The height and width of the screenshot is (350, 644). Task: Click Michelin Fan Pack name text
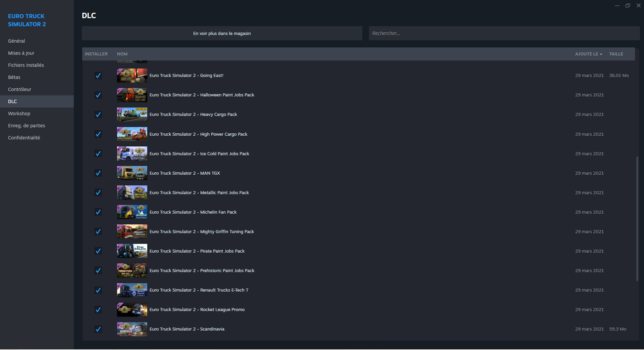tap(193, 212)
